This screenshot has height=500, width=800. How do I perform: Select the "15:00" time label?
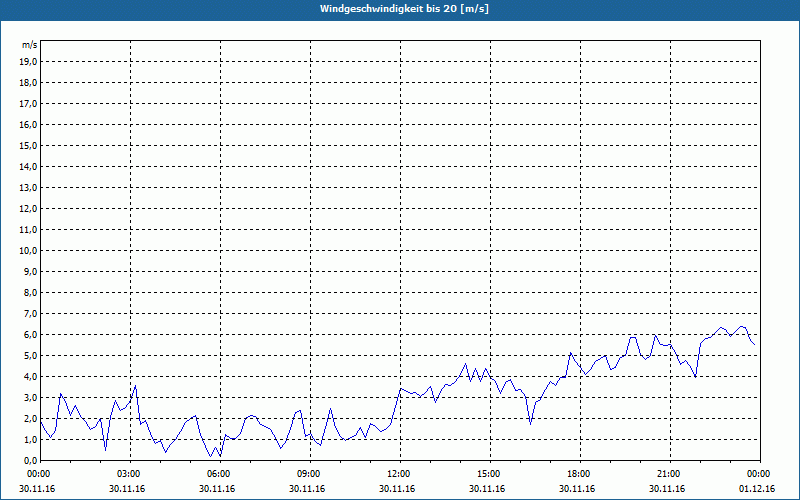(490, 474)
